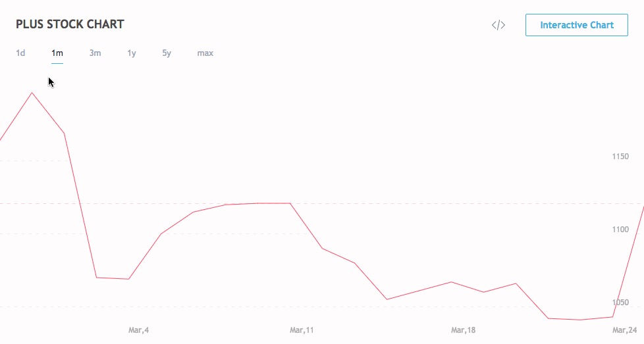This screenshot has height=344, width=644.
Task: Show the max time range
Action: pos(205,53)
